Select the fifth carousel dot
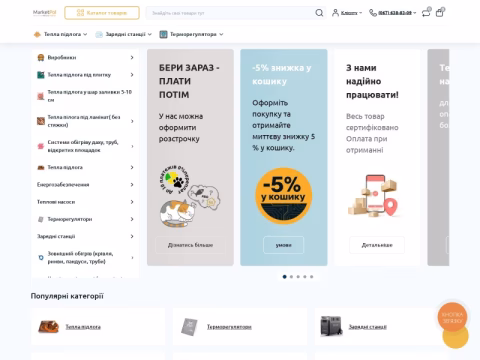 coord(312,277)
